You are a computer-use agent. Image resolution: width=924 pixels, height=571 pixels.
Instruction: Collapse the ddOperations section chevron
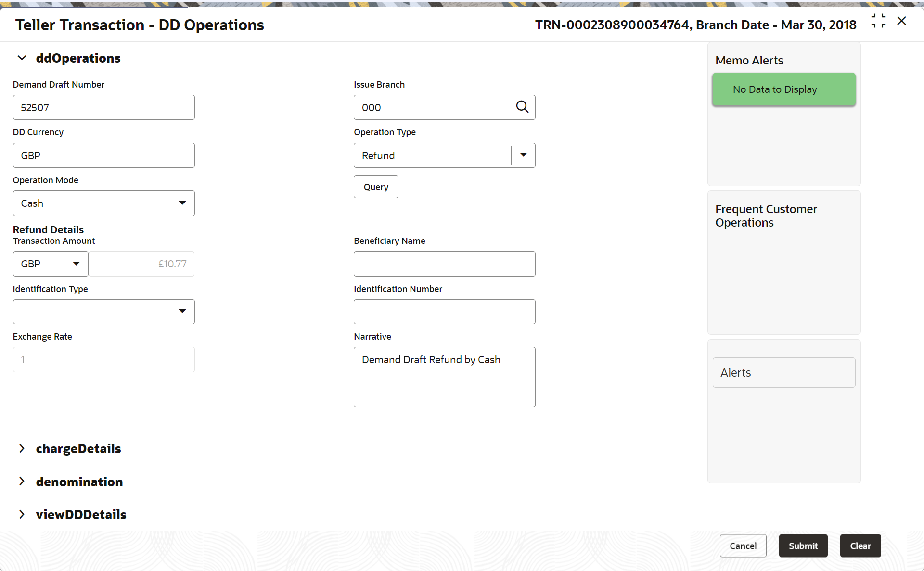22,58
